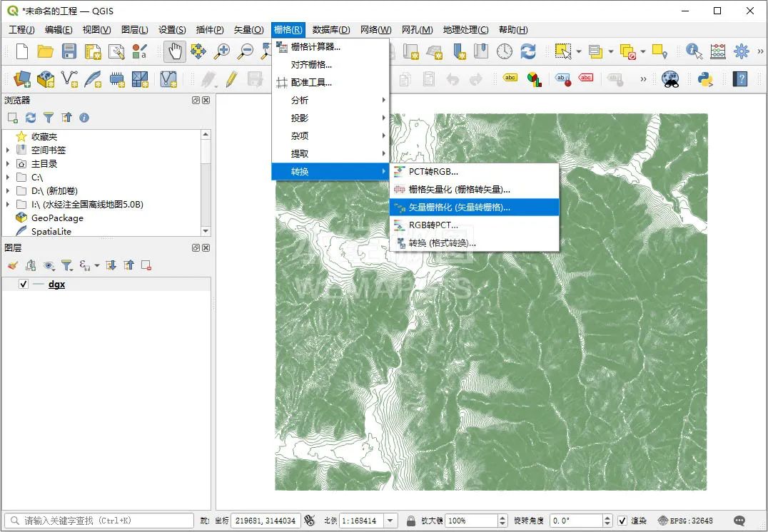
Task: Open layer styling panel brush icon
Action: pos(13,265)
